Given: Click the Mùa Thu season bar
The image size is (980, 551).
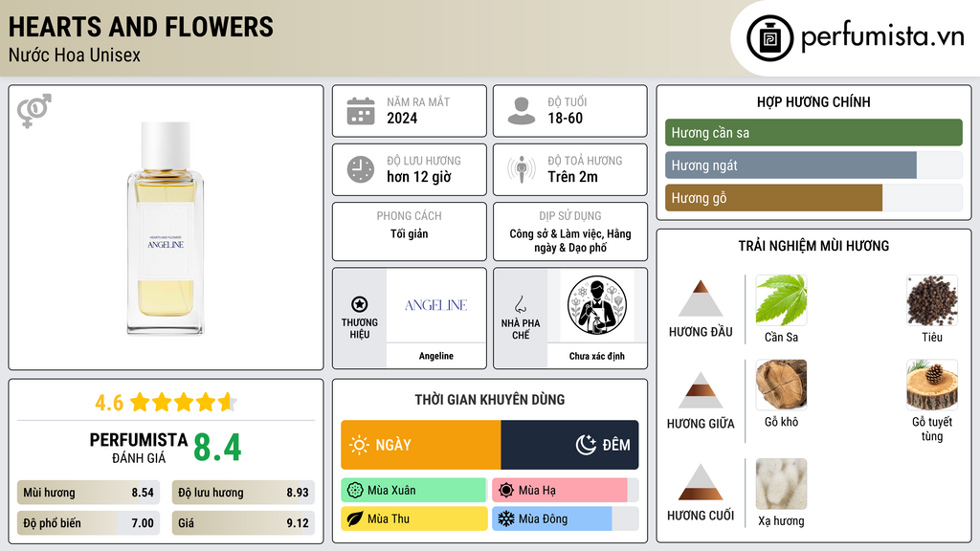Looking at the screenshot, I should coord(413,519).
